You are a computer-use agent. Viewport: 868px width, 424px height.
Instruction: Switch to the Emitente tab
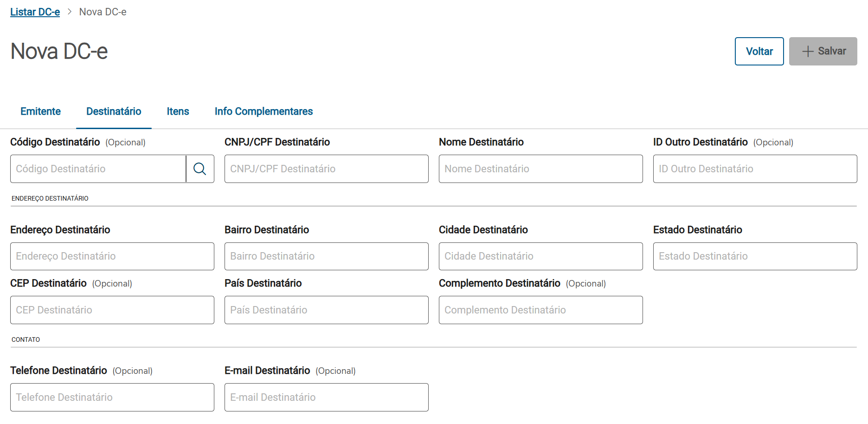pyautogui.click(x=40, y=111)
